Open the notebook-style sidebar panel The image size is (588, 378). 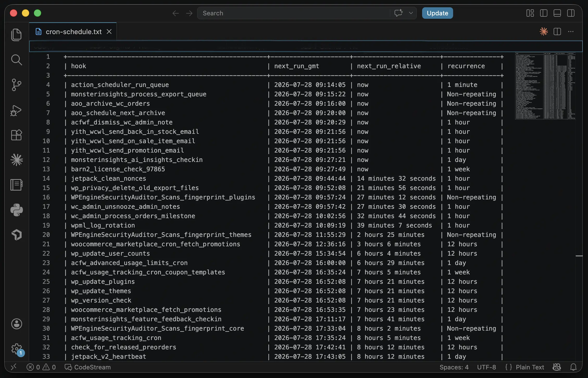point(16,185)
